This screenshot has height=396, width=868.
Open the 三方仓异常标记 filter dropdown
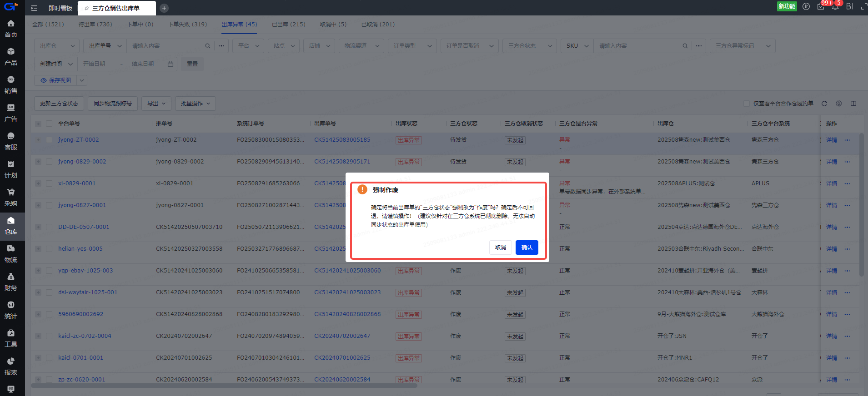743,46
